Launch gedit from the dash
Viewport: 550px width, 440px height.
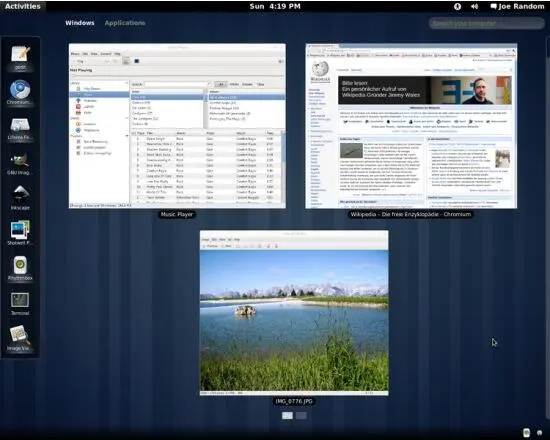point(20,58)
